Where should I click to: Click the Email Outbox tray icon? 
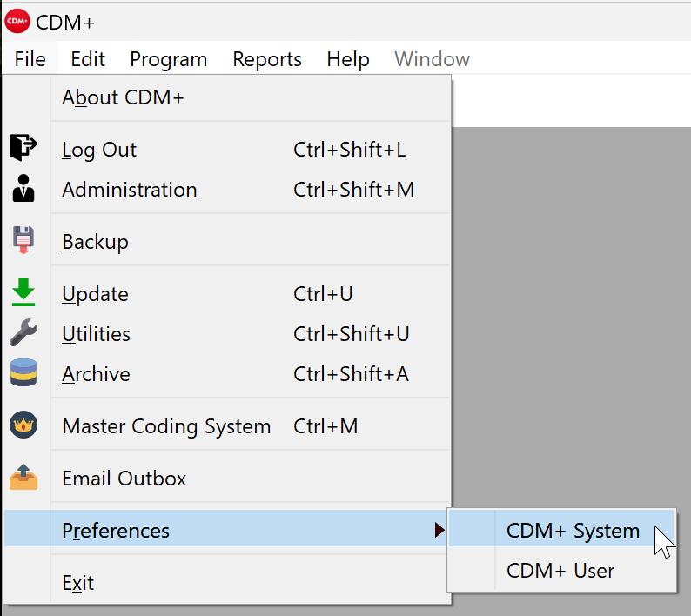pos(23,478)
